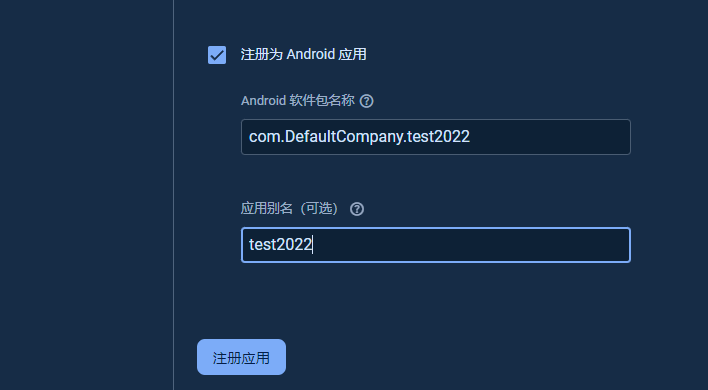Image resolution: width=708 pixels, height=390 pixels.
Task: Uncheck the 注册为 Android 应用 checkbox
Action: [x=217, y=55]
